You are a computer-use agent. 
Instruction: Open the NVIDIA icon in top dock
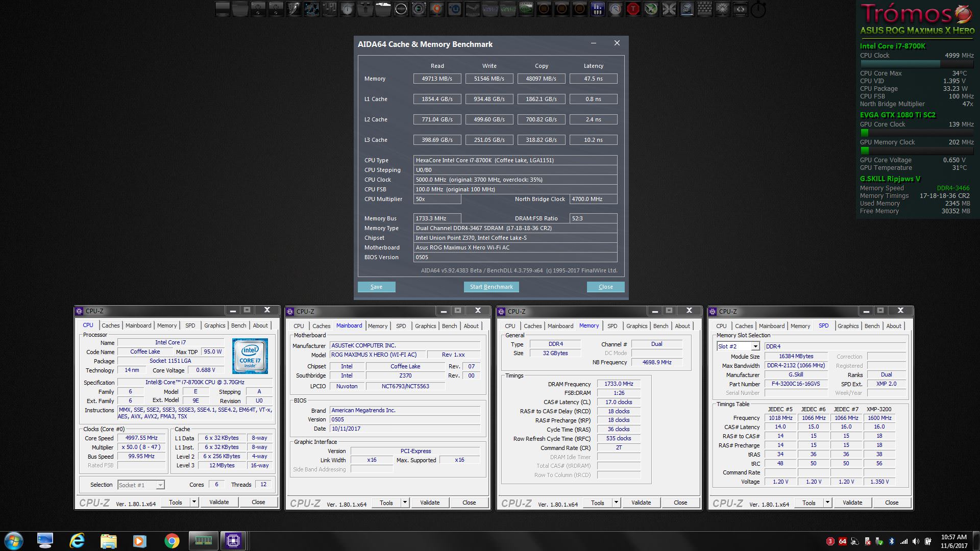pos(527,9)
